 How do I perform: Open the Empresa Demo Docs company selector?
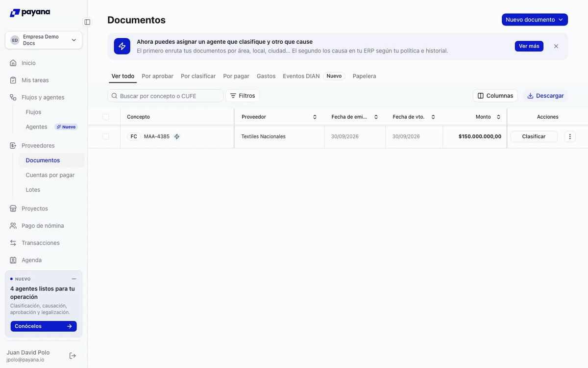coord(44,40)
